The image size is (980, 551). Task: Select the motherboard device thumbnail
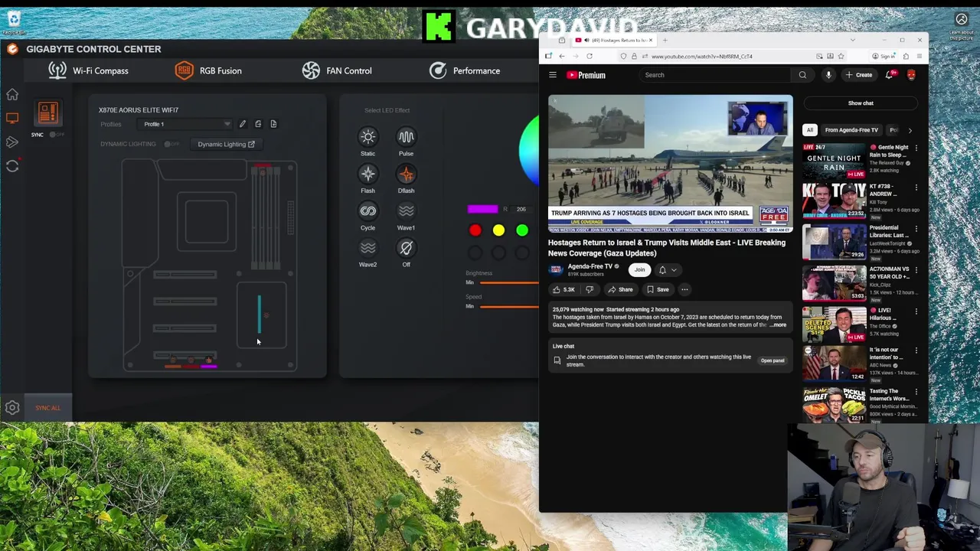pos(47,113)
